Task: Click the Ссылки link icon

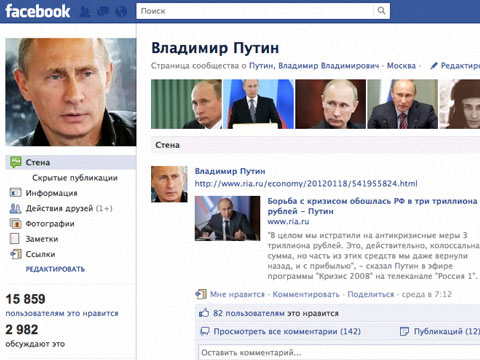Action: click(x=16, y=254)
